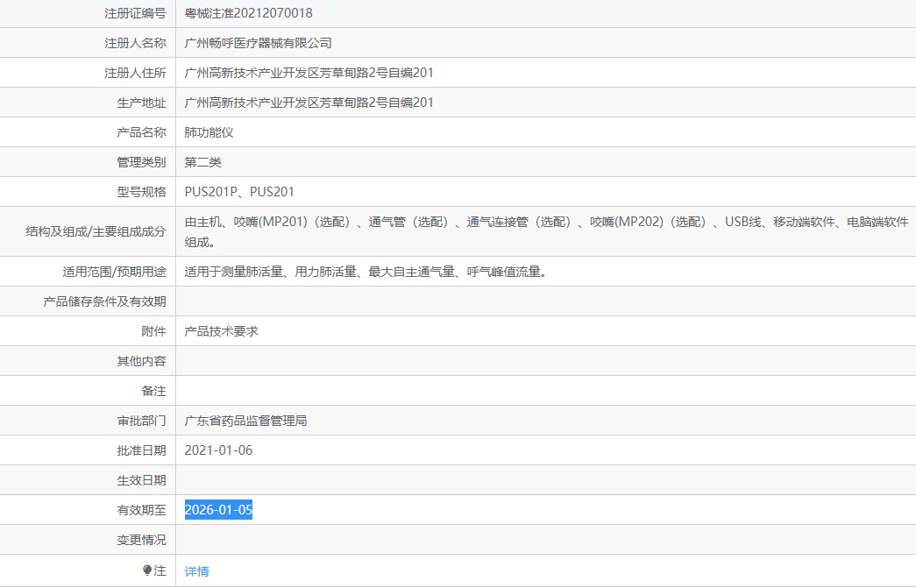Click approval date 2021-01-06
Viewport: 916px width, 588px height.
[218, 450]
